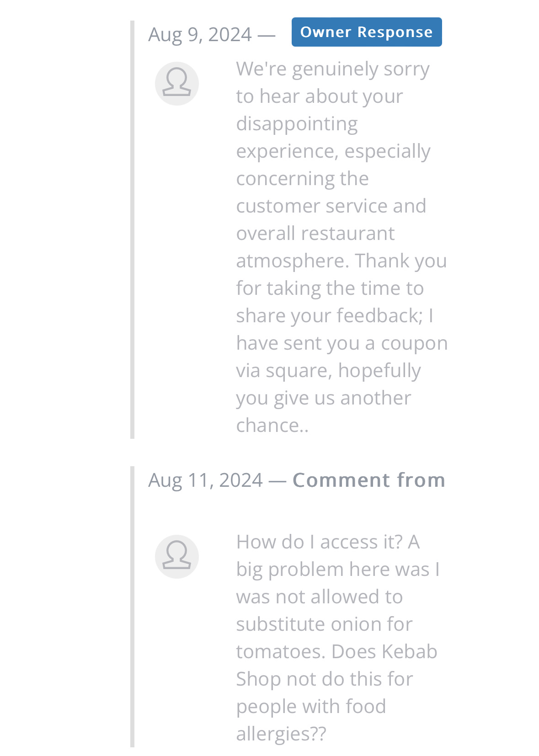
Task: Click the avatar icon beside the Aug 11 comment
Action: [x=177, y=556]
